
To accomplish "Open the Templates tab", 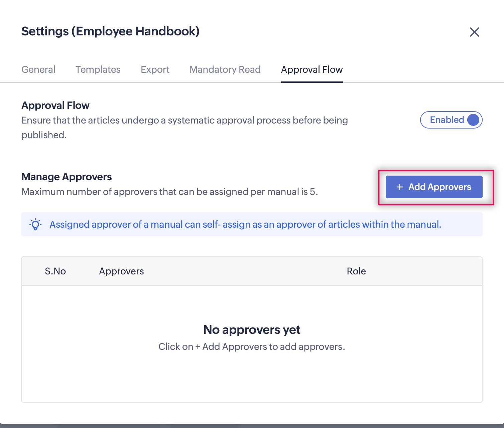I will tap(98, 69).
